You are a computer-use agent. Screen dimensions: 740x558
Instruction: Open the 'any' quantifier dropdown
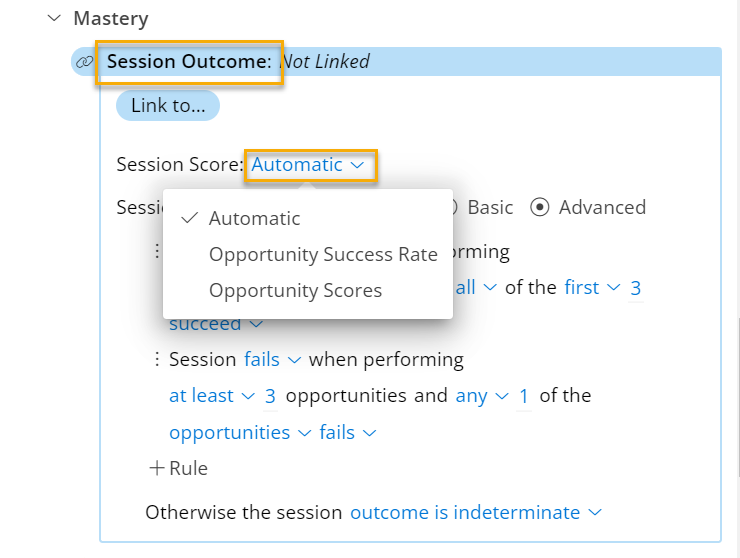click(x=480, y=396)
